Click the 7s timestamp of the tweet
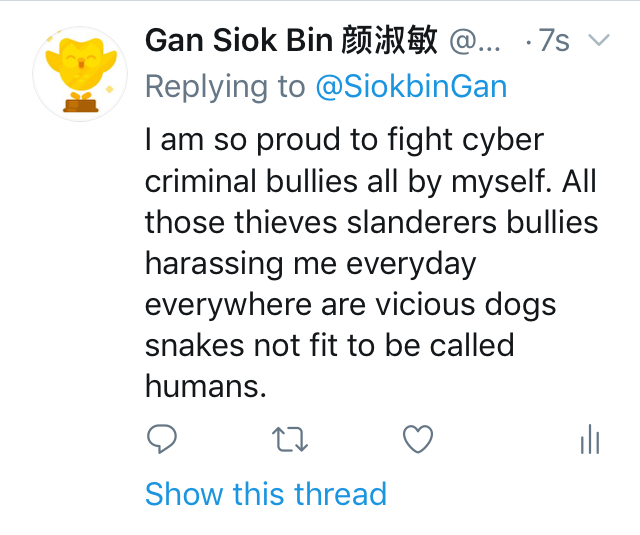 [553, 41]
